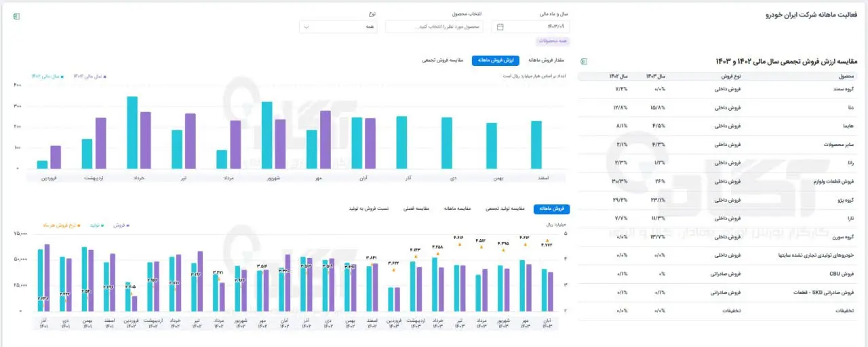The width and height of the screenshot is (868, 347).
Task: Select the دنا table row
Action: tap(719, 107)
